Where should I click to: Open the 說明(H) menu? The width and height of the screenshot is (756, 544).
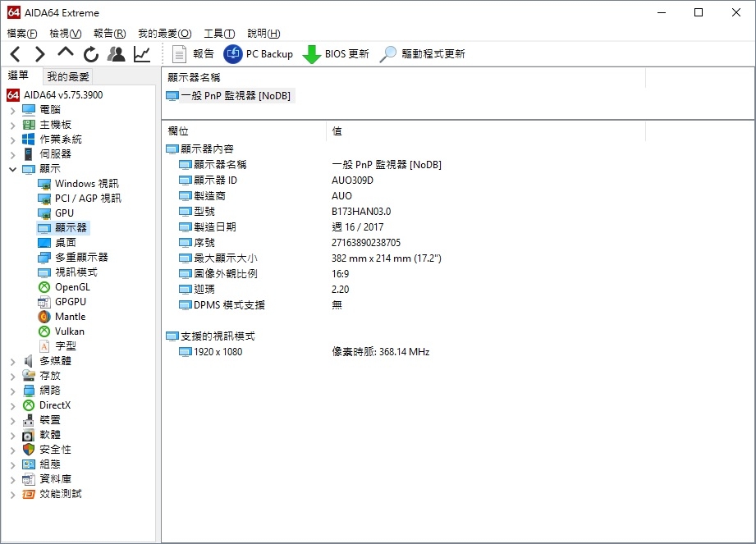[x=263, y=34]
